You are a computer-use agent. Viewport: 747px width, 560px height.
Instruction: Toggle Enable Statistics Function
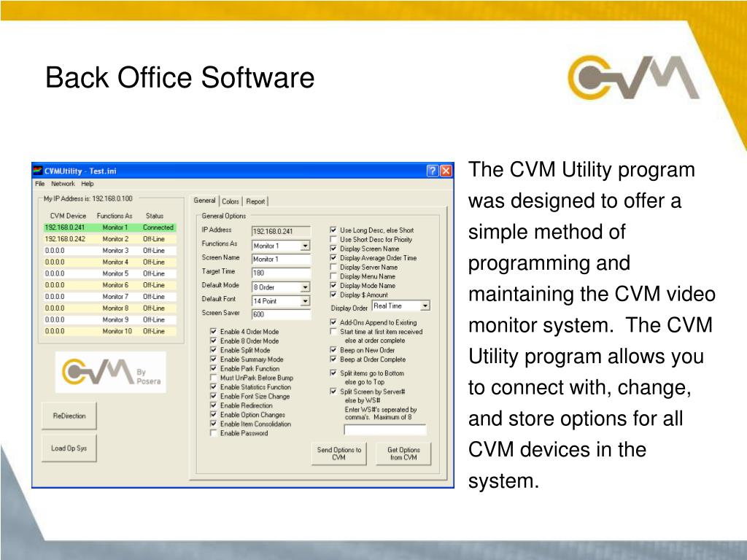pyautogui.click(x=214, y=386)
